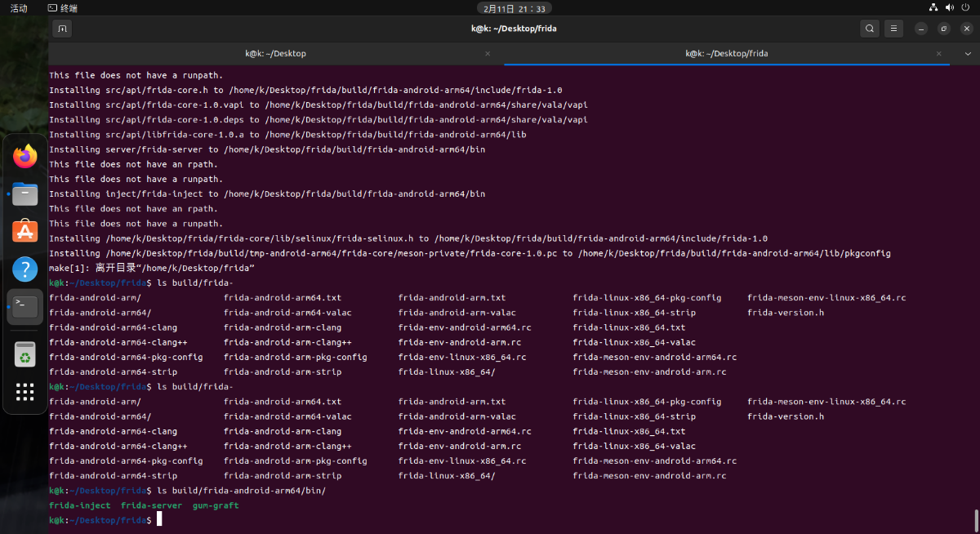Viewport: 980px width, 534px height.
Task: Open the 终端 app menu in top bar
Action: pyautogui.click(x=63, y=8)
